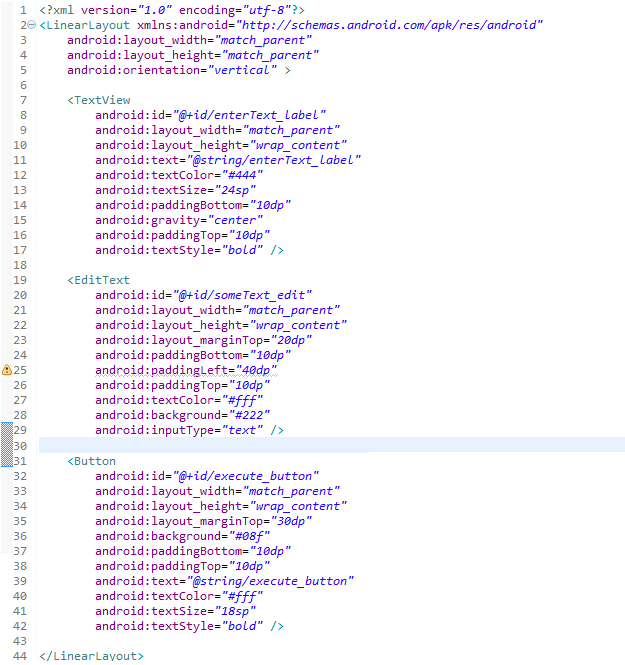Click the <Button opening tag
The width and height of the screenshot is (625, 665).
tap(92, 461)
